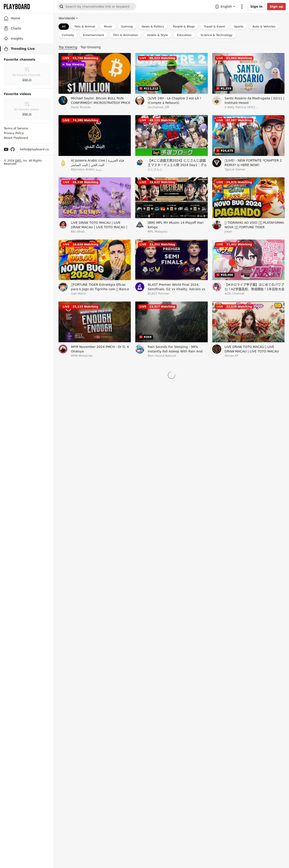
Task: Open the Home sidebar icon
Action: click(x=6, y=18)
